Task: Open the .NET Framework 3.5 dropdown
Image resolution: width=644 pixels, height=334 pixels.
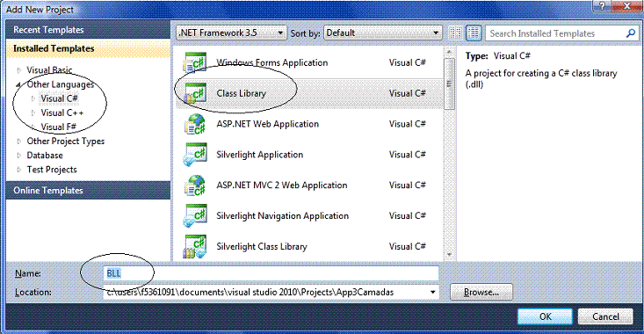Action: pos(231,33)
